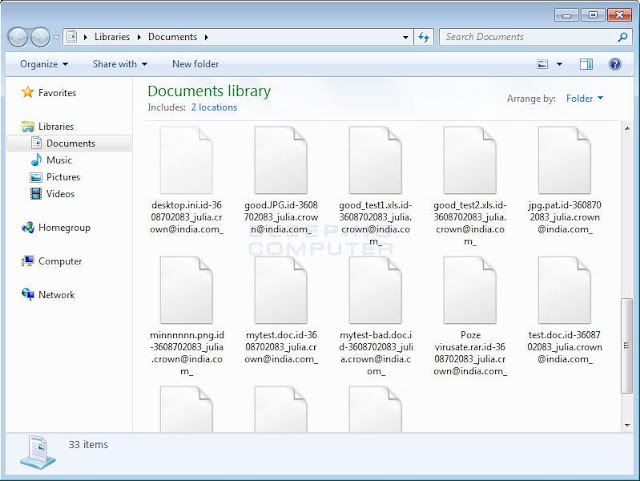Open Help with the question mark icon

point(615,64)
